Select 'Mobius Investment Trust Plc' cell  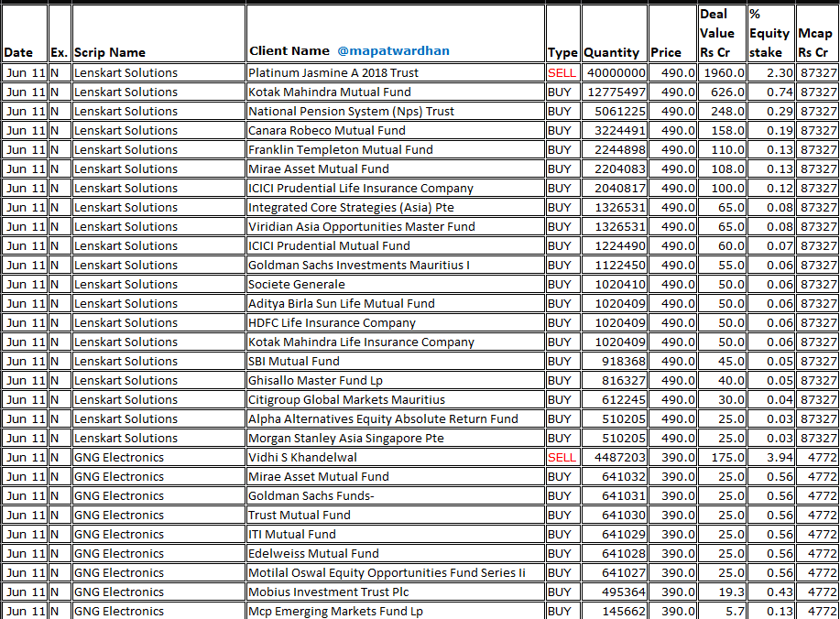[396, 592]
